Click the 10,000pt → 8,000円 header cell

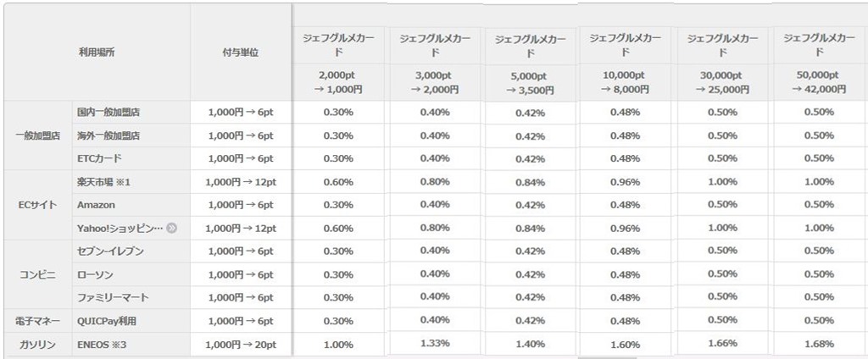click(625, 82)
